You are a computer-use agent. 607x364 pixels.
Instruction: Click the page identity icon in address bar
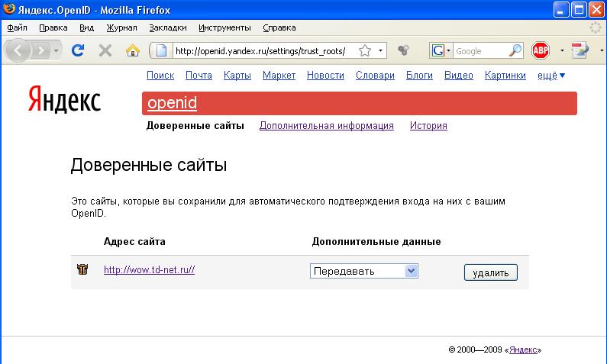(161, 50)
